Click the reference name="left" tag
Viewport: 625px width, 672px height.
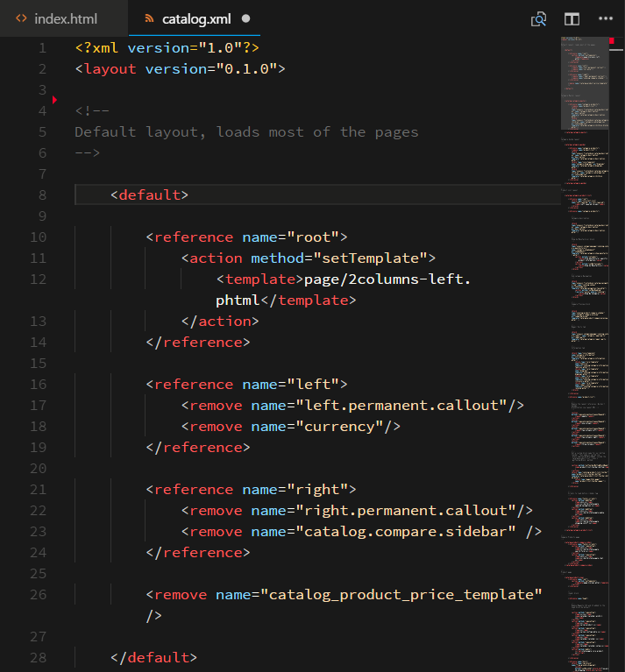(246, 384)
